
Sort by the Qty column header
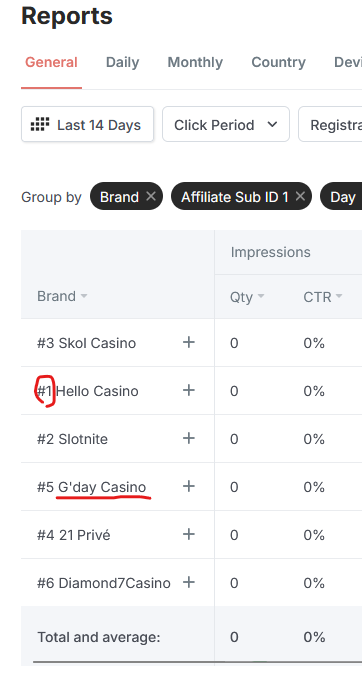coord(247,297)
